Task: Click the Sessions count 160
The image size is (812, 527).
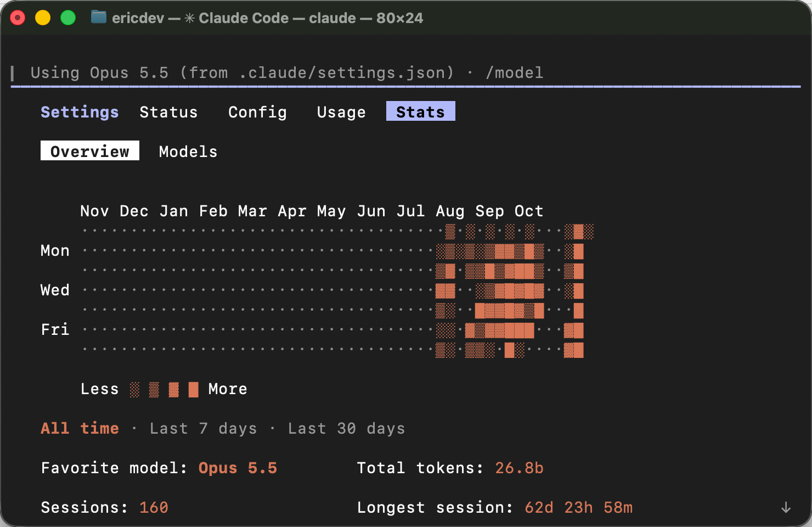Action: [154, 507]
